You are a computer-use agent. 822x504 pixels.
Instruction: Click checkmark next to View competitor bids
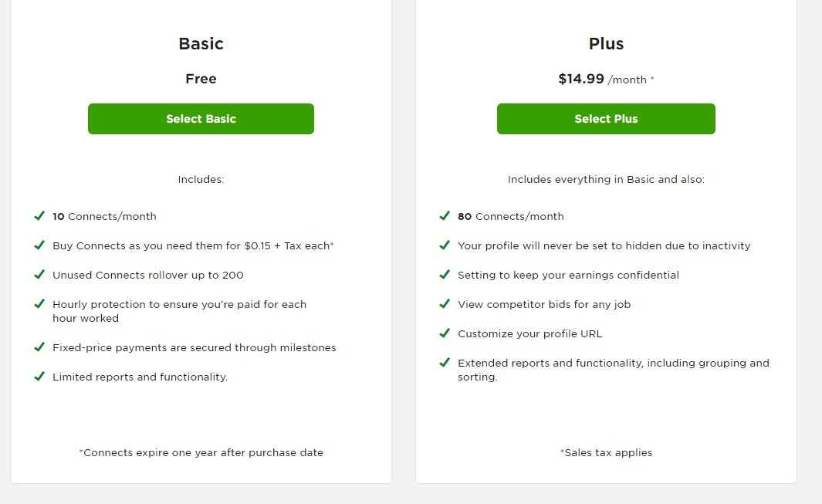click(445, 304)
